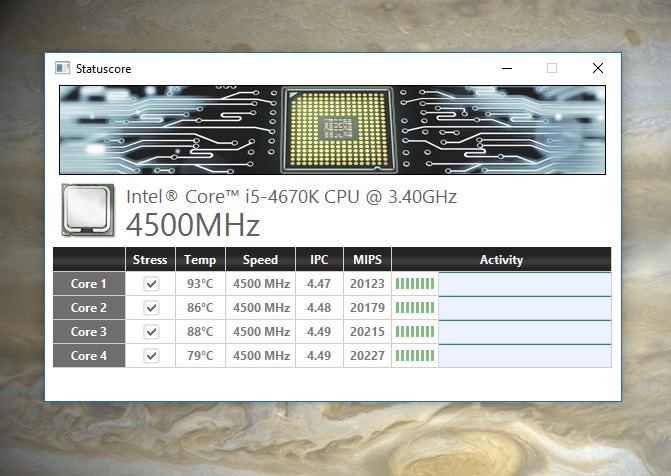671x476 pixels.
Task: Click the 20123 MIPS value
Action: click(x=367, y=284)
